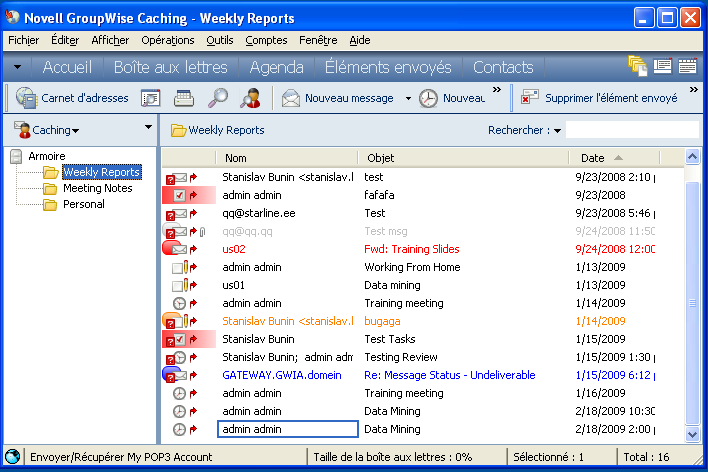Sort by the Date column header
708x472 pixels.
point(614,158)
